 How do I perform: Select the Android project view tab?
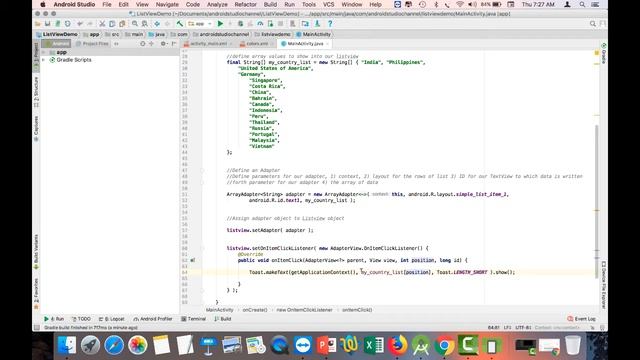click(56, 43)
